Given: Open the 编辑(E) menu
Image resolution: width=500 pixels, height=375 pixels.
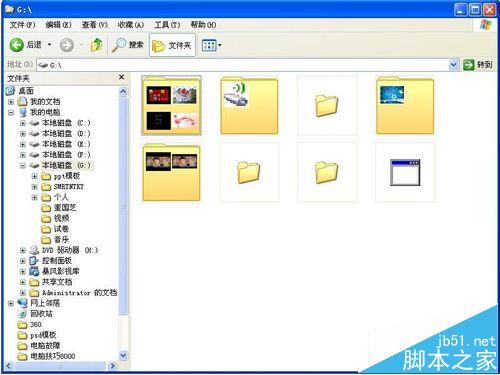Looking at the screenshot, I should point(58,25).
